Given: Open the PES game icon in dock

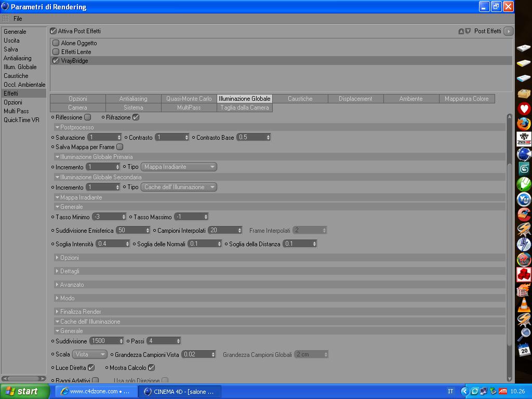Looking at the screenshot, I should 524,139.
